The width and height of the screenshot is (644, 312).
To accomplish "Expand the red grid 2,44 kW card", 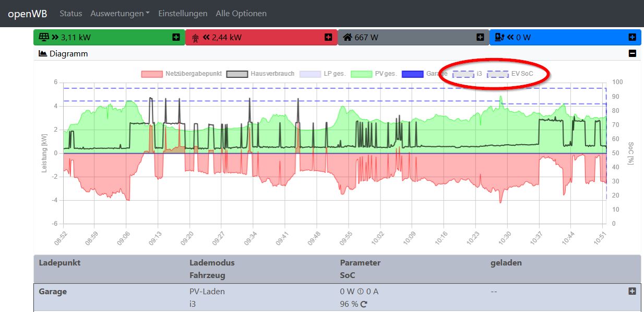I will [x=328, y=37].
